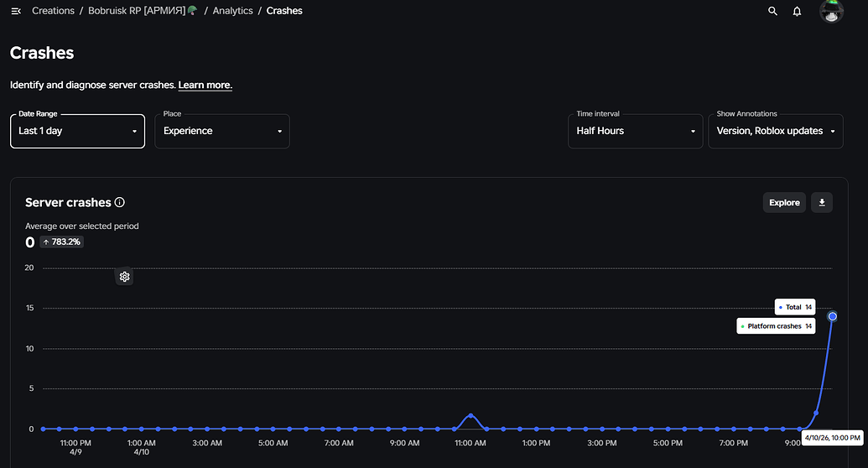
Task: Open the Place dropdown
Action: click(x=222, y=132)
